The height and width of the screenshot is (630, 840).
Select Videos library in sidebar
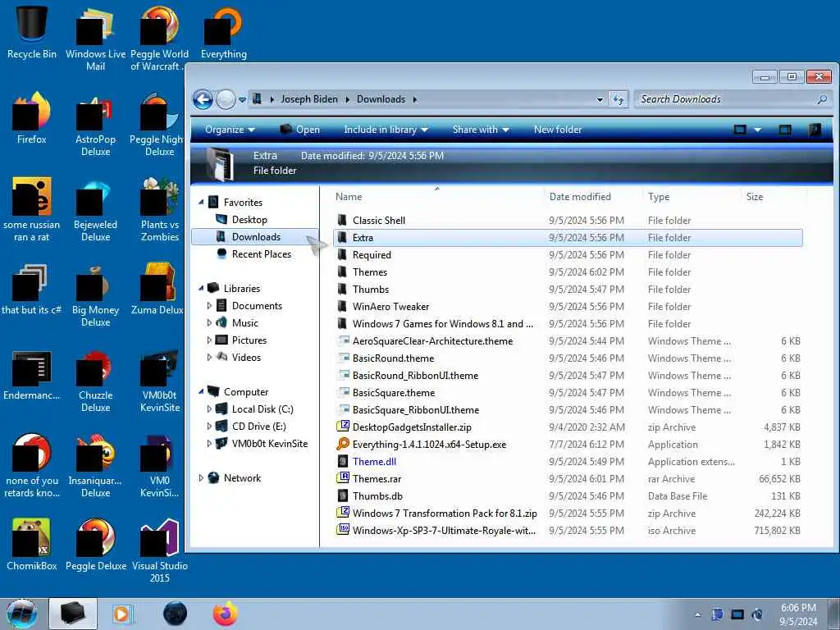pos(246,358)
